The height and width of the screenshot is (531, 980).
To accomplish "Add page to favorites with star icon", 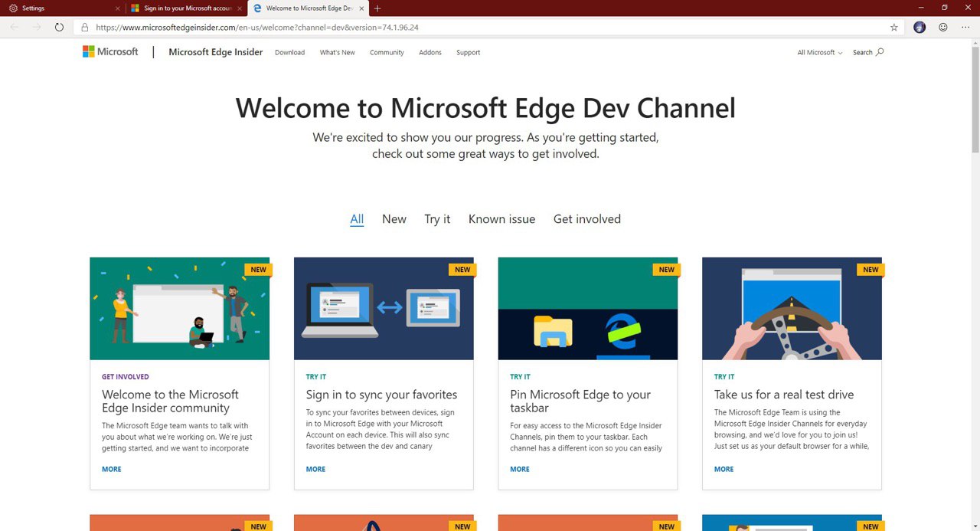I will point(894,27).
